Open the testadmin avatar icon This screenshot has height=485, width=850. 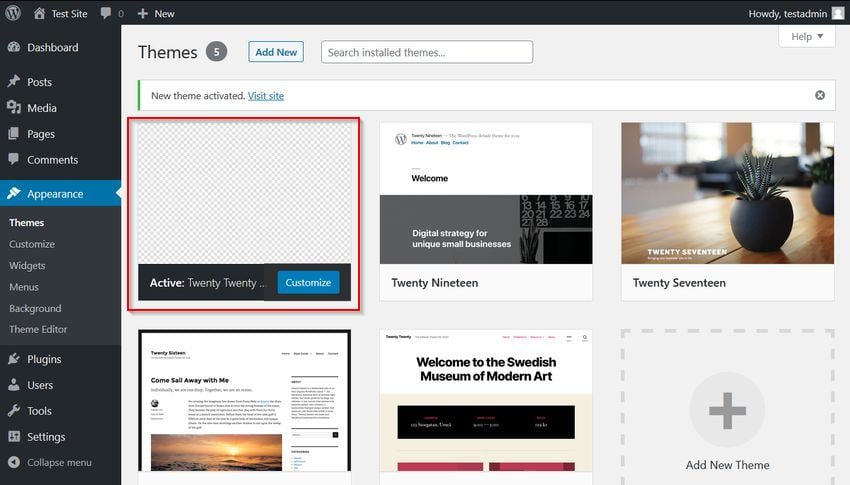(x=838, y=14)
